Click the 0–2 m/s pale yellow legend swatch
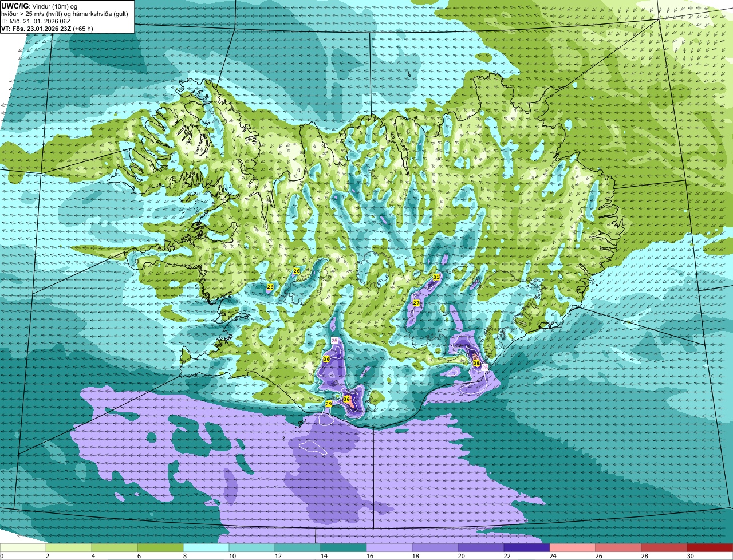The width and height of the screenshot is (733, 560). [x=23, y=548]
